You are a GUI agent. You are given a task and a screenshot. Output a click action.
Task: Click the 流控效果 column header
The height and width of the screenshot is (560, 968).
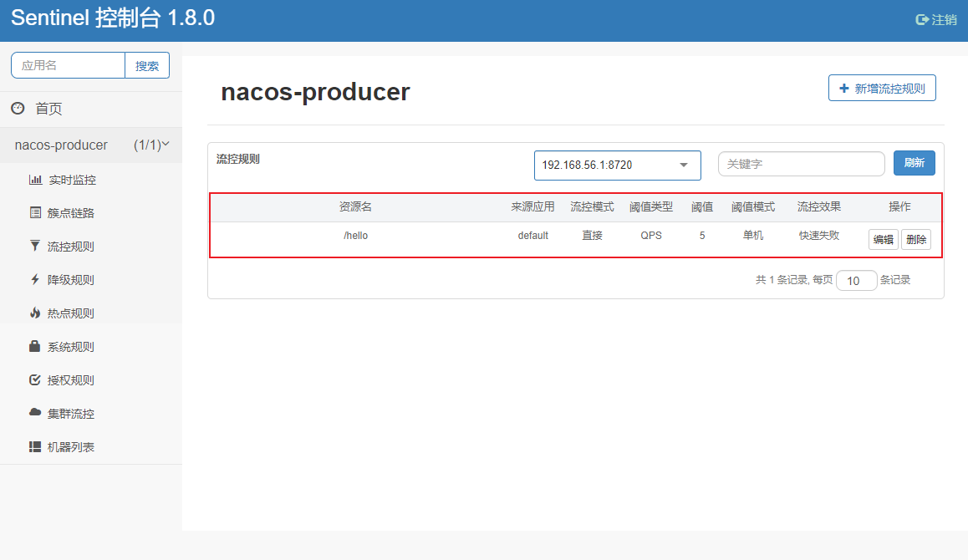point(819,206)
